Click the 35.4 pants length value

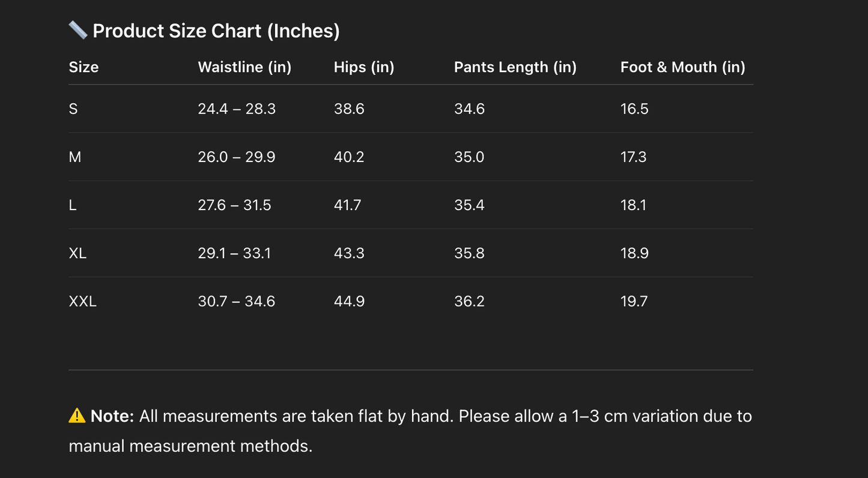[469, 205]
